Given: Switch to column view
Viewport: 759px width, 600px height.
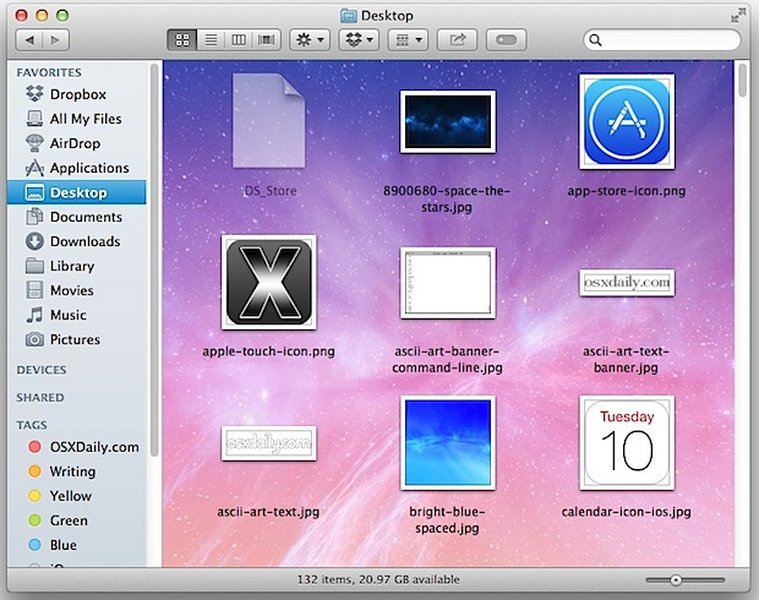Looking at the screenshot, I should [x=239, y=40].
